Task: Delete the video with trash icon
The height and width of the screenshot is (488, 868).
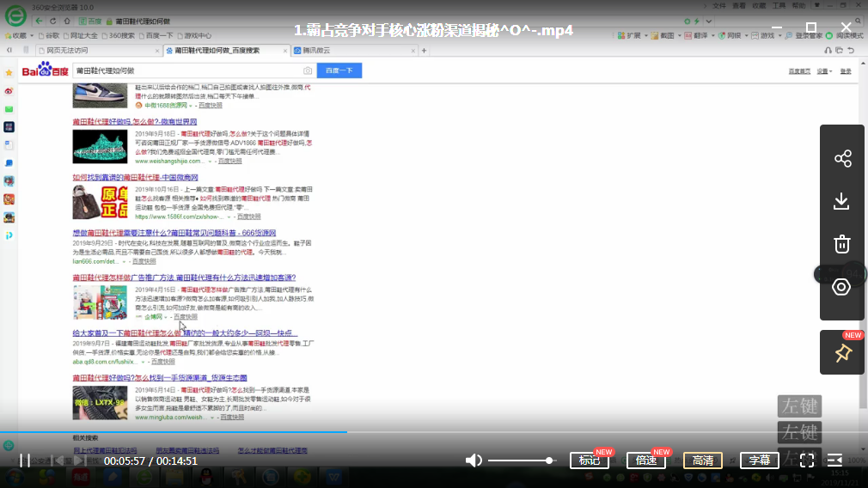Action: [842, 244]
